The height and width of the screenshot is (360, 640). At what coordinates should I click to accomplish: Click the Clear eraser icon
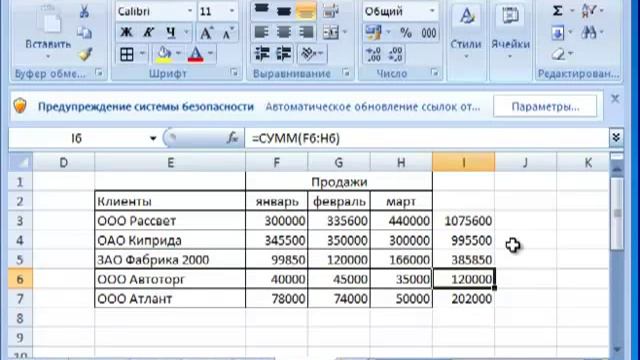(x=558, y=54)
